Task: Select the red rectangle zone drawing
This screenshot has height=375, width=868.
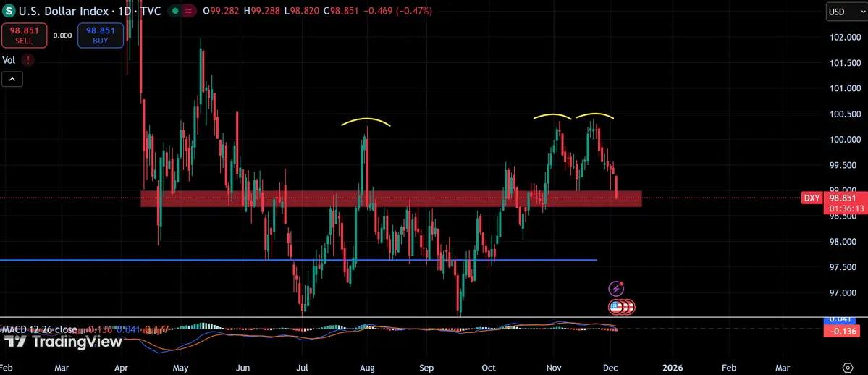Action: pos(391,199)
